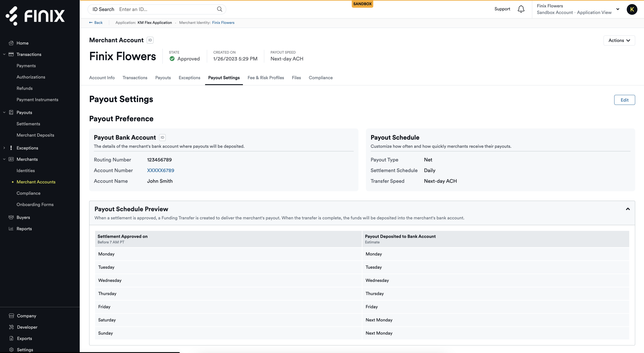Open Identities in the sidebar
Viewport: 644px width, 353px height.
coord(26,170)
